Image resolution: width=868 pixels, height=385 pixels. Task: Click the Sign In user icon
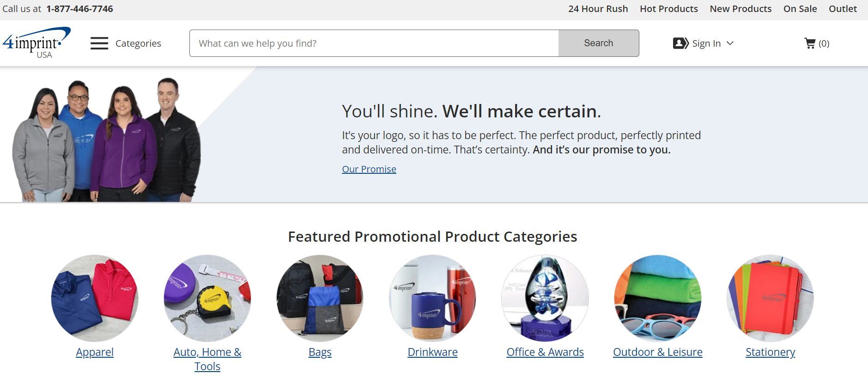click(680, 43)
